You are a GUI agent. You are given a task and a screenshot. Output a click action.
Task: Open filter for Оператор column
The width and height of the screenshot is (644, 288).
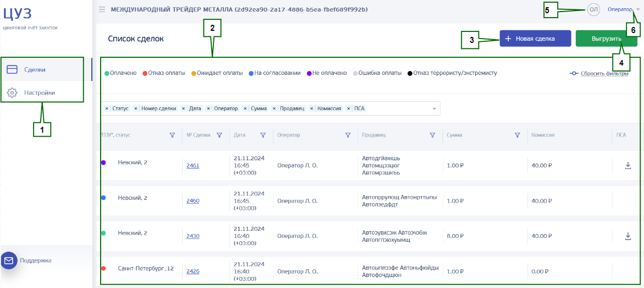click(348, 135)
